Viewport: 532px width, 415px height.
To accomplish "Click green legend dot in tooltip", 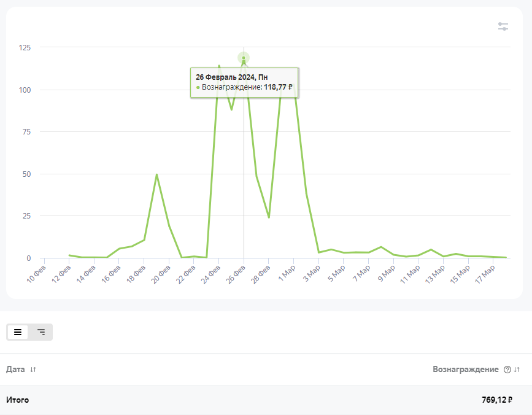I will (198, 88).
